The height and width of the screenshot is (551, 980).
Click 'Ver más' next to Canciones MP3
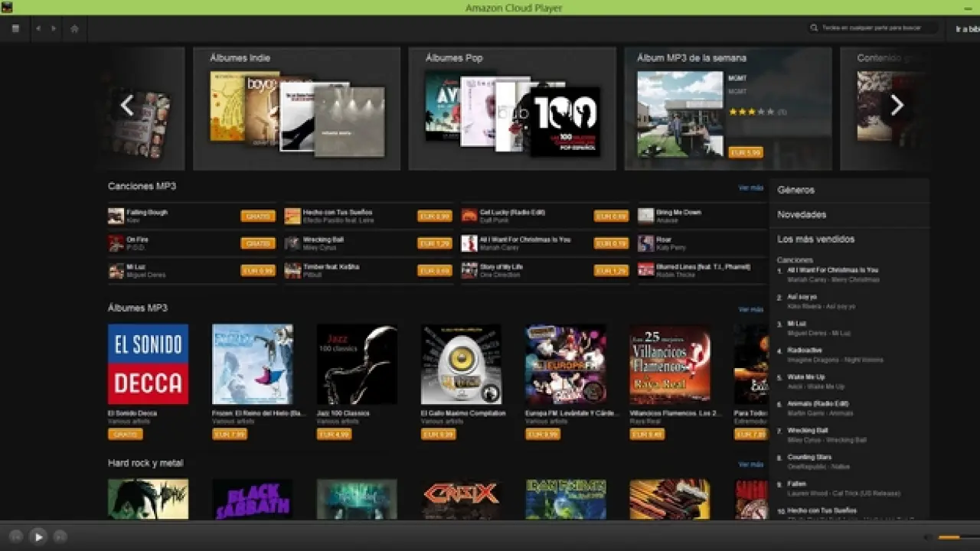coord(750,187)
